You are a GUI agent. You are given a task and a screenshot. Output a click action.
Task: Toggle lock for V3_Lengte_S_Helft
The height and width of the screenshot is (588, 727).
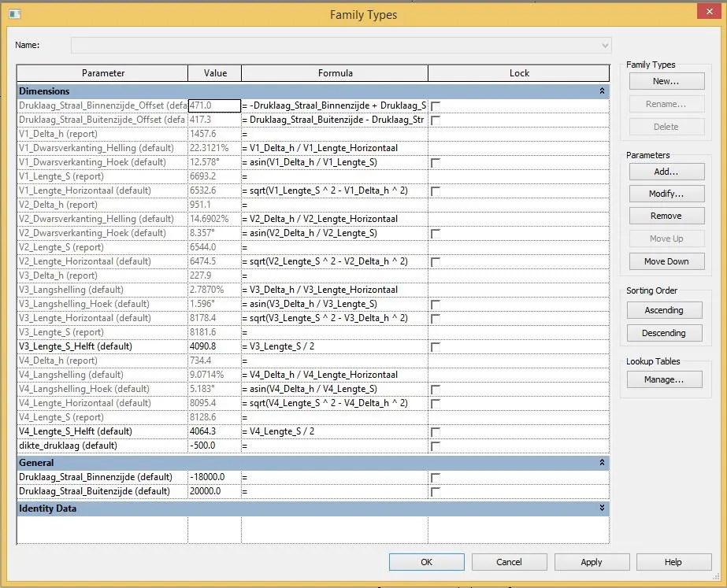point(436,347)
